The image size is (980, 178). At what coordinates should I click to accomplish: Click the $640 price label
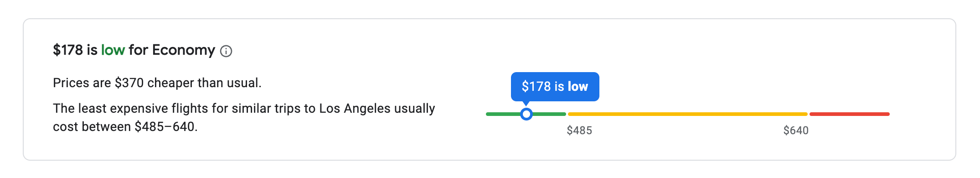(x=796, y=131)
